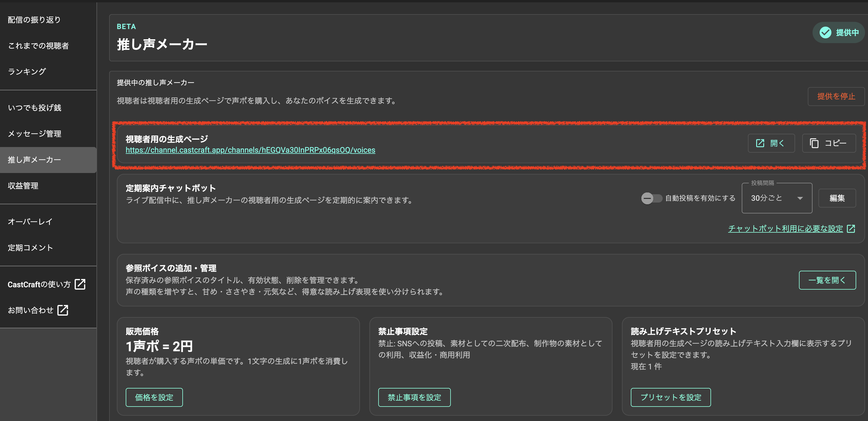Screen dimensions: 868x421
Task: Click the 提供を停止 button
Action: tap(836, 97)
